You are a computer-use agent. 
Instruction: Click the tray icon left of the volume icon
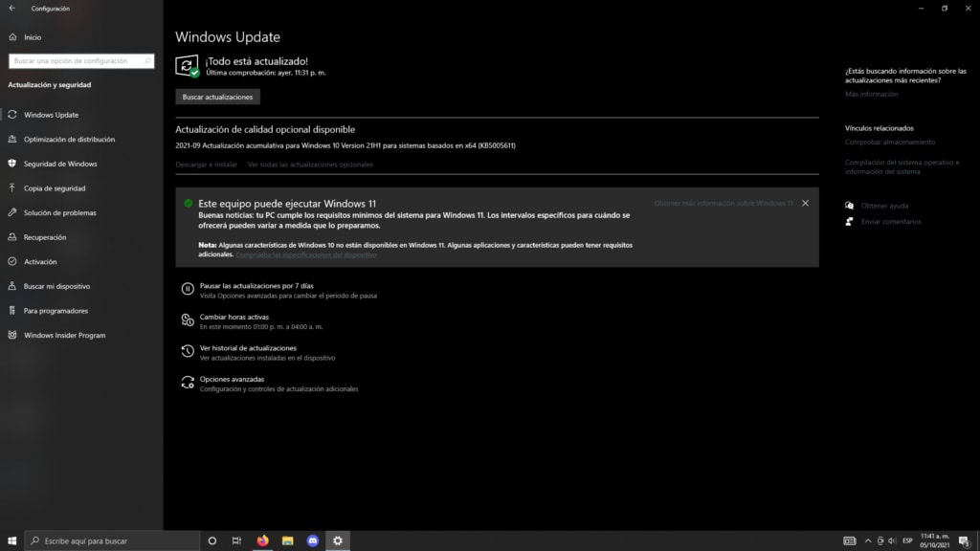pos(880,541)
